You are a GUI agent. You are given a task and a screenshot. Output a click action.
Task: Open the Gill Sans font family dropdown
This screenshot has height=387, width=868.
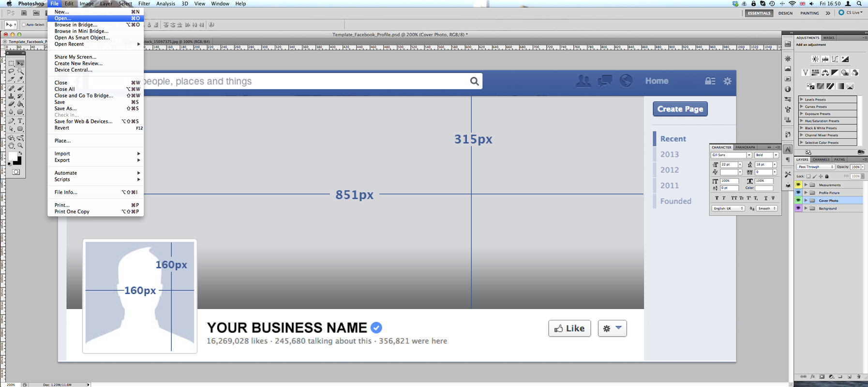click(749, 155)
